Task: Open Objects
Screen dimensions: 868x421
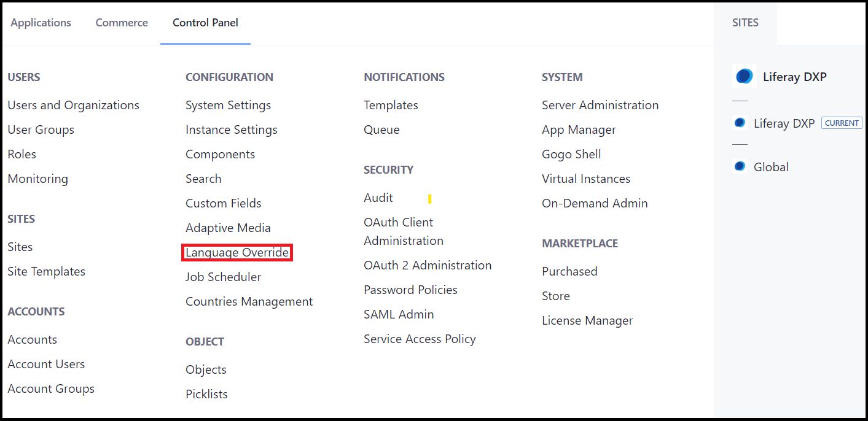Action: [x=206, y=369]
